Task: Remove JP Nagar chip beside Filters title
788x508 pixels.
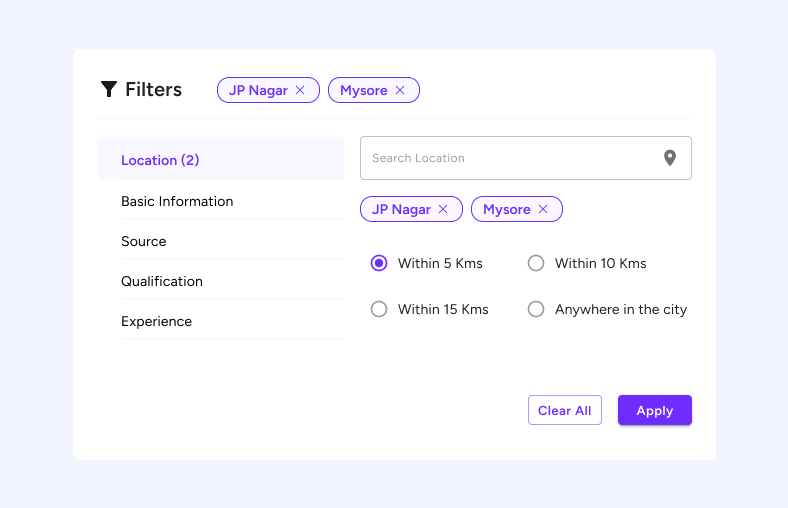Action: tap(300, 91)
